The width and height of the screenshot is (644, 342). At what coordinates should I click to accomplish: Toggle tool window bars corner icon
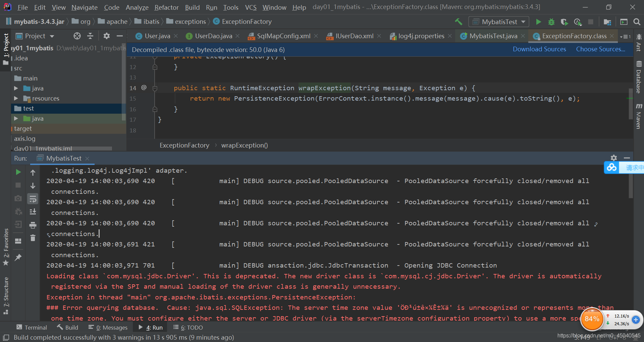point(6,337)
